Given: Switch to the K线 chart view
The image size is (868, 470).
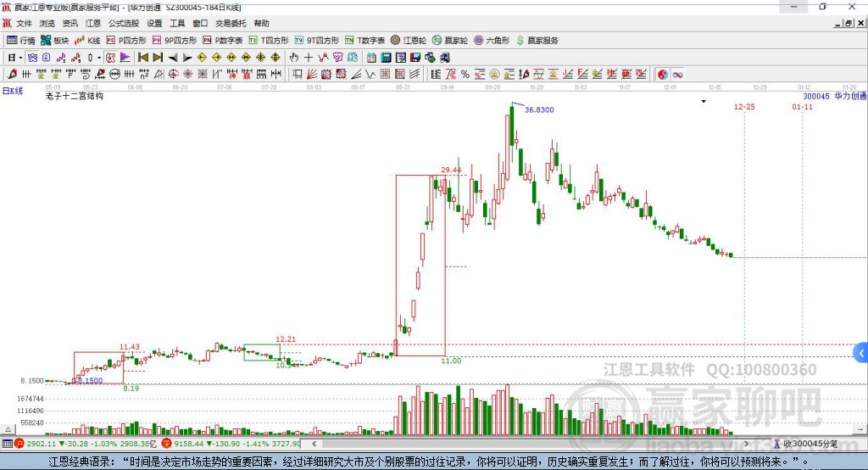Looking at the screenshot, I should (x=87, y=41).
